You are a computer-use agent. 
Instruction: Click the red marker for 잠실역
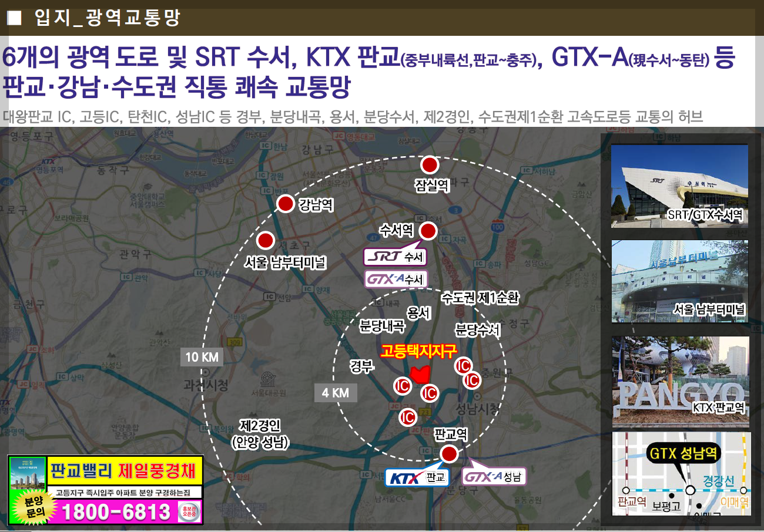430,165
